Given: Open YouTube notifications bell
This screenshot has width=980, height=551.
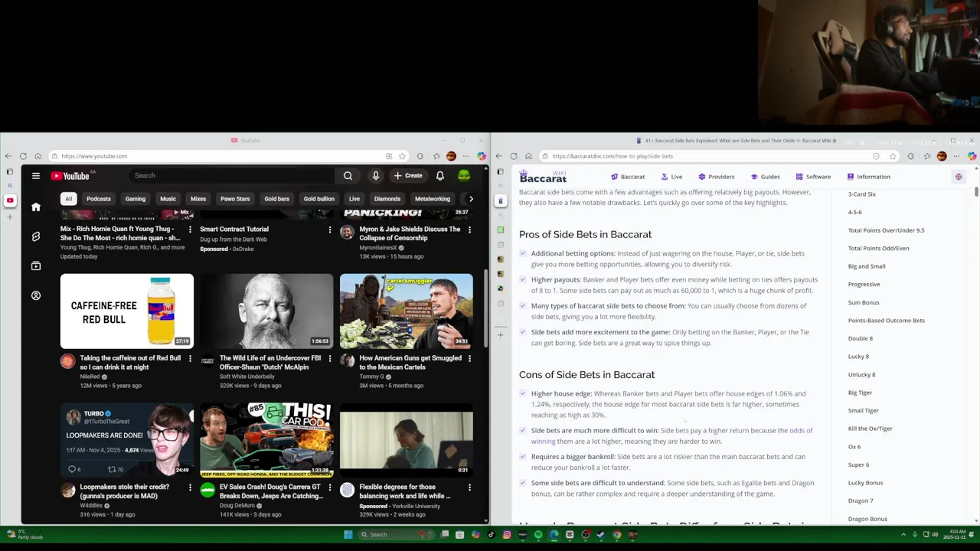Looking at the screenshot, I should (440, 176).
